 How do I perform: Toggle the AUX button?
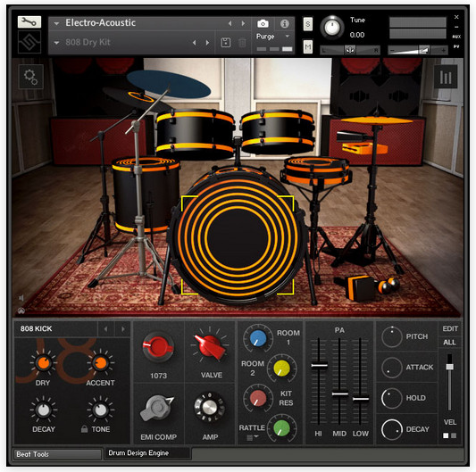click(x=456, y=37)
